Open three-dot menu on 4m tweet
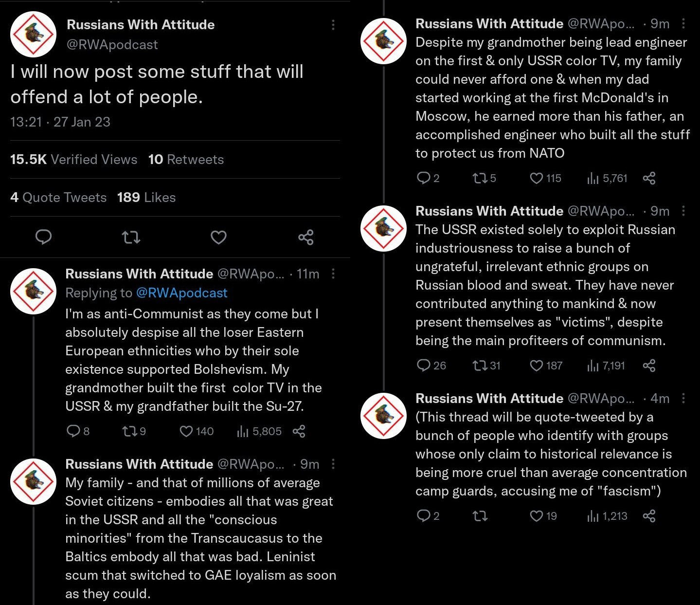This screenshot has width=700, height=605. tap(683, 399)
